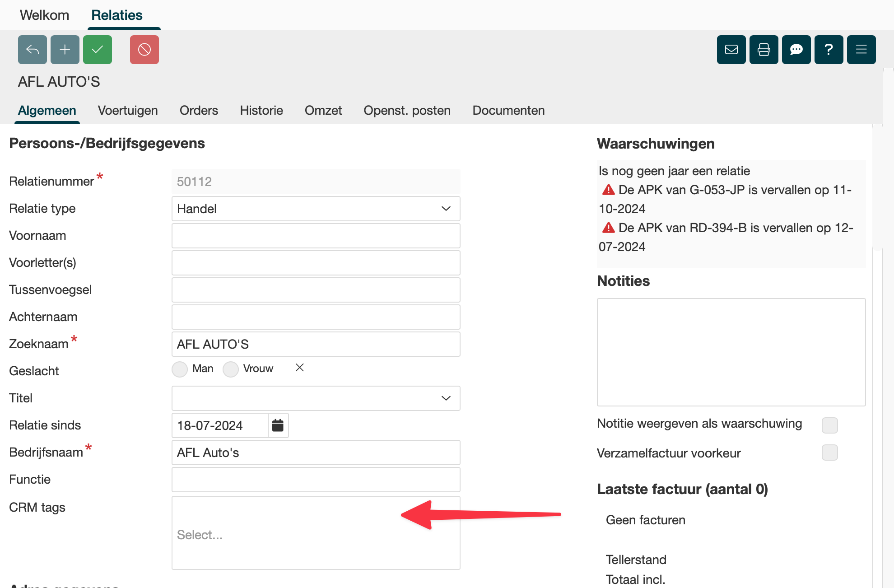
Task: Open calendar picker for Relatie sinds
Action: coord(278,425)
